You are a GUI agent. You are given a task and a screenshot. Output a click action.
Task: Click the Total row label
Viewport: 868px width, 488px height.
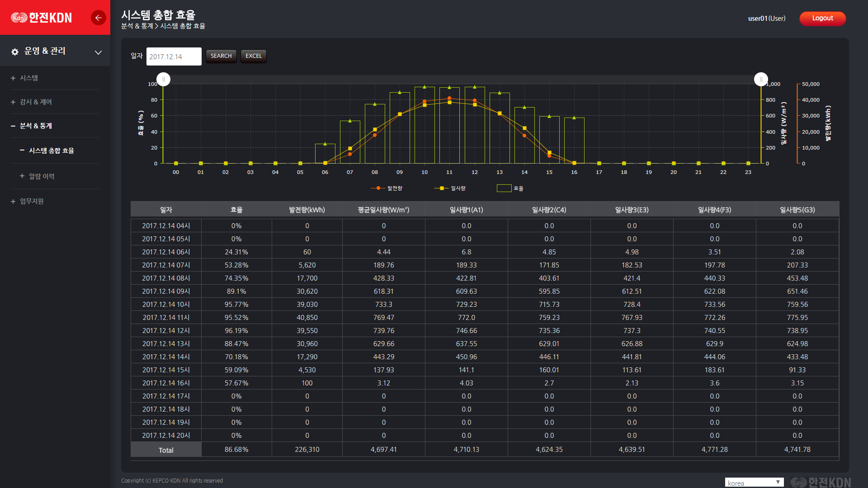click(x=166, y=450)
